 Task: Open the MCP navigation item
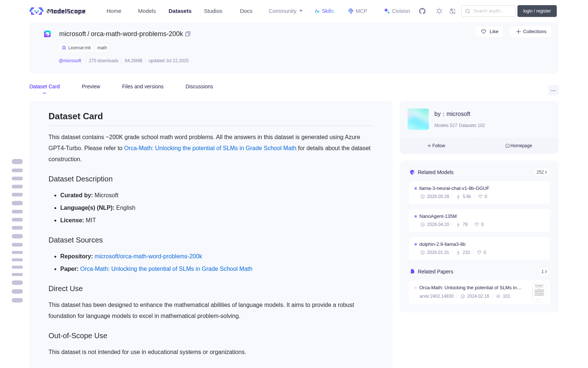[357, 11]
